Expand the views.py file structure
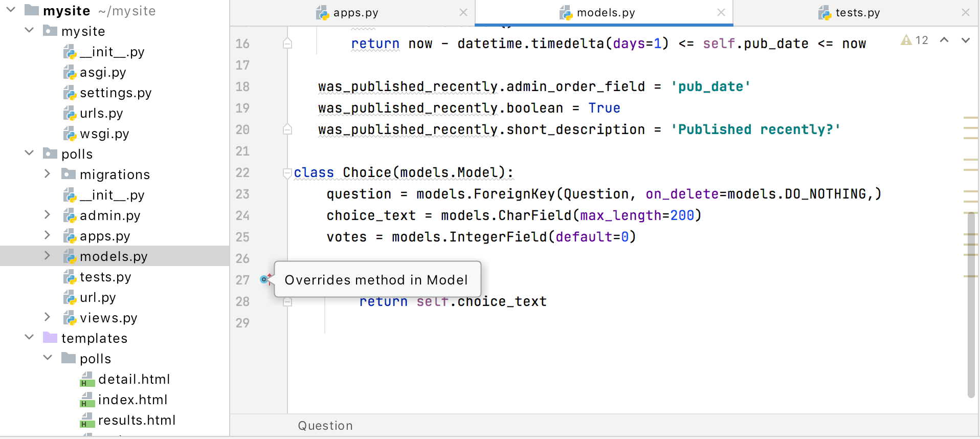The width and height of the screenshot is (980, 439). pos(47,317)
